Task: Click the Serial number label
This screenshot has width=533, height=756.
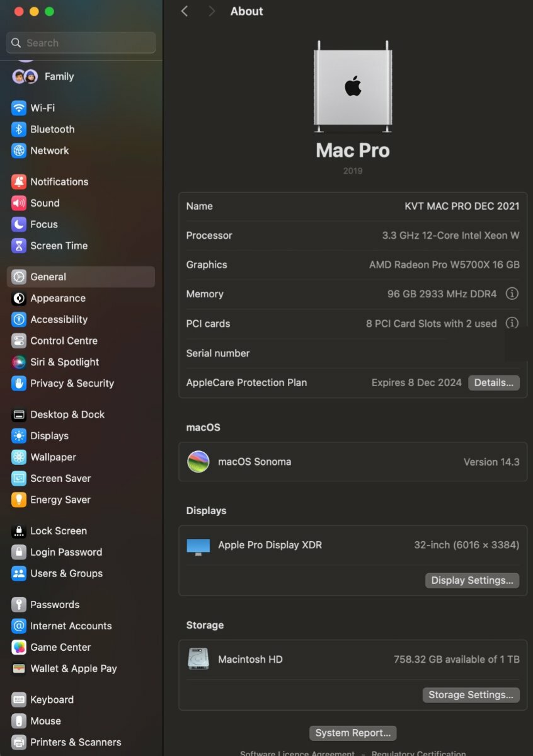Action: 218,353
